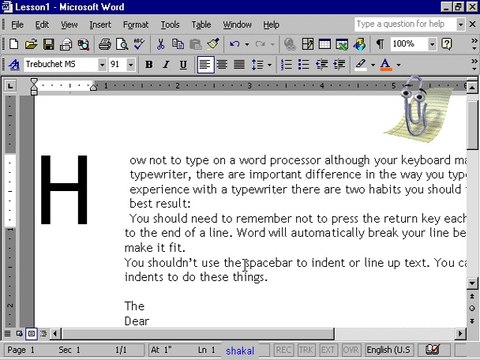Insert a table from toolbar
480x360 pixels.
[x=325, y=44]
